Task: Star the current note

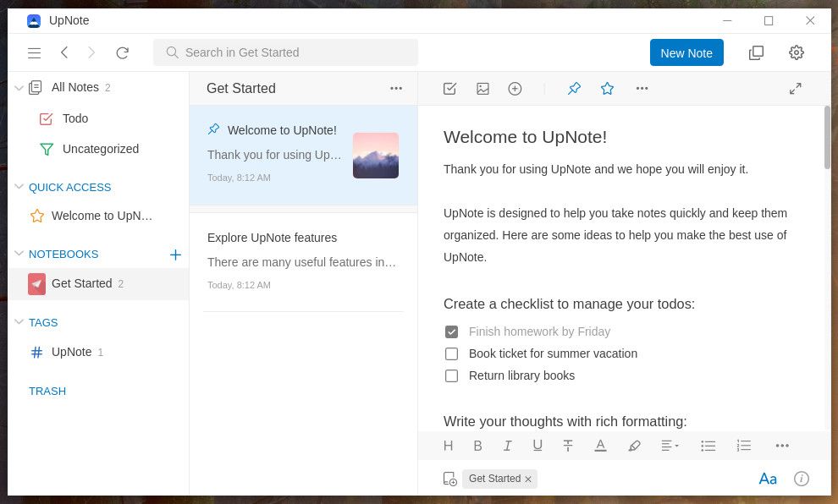Action: (x=607, y=88)
